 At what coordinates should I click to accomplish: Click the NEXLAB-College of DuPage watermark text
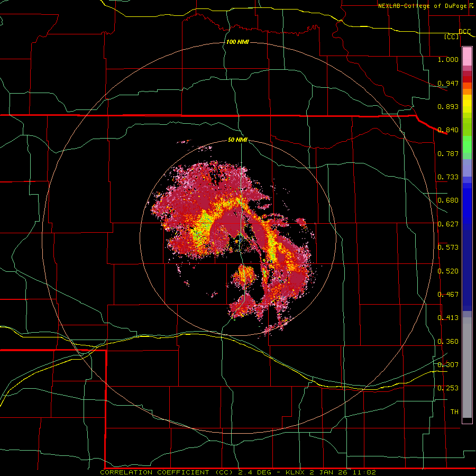[x=426, y=6]
